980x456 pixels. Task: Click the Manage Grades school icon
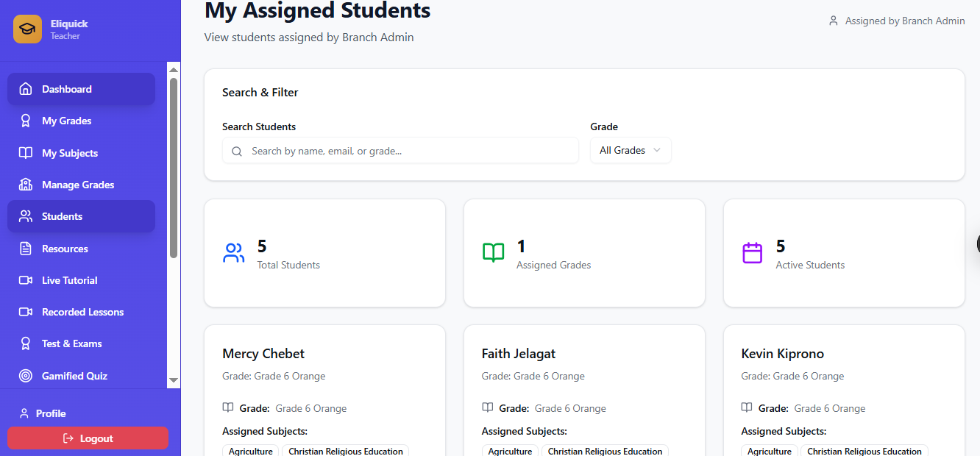click(26, 185)
